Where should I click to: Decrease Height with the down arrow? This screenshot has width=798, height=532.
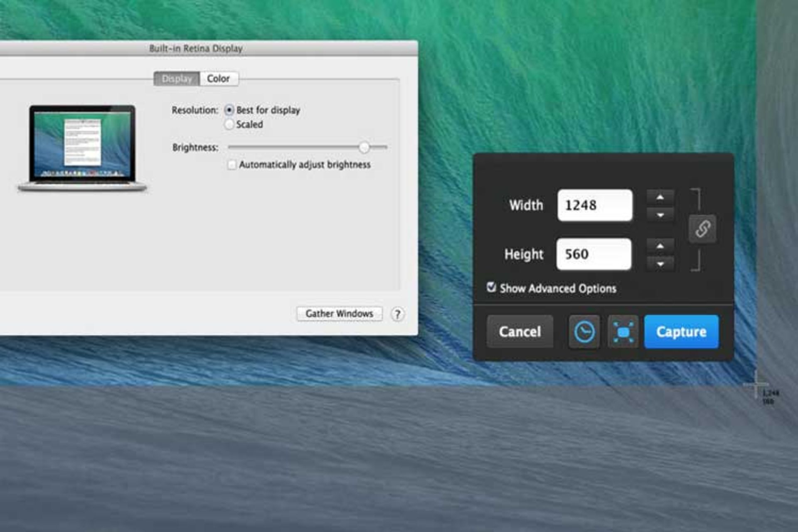tap(660, 264)
